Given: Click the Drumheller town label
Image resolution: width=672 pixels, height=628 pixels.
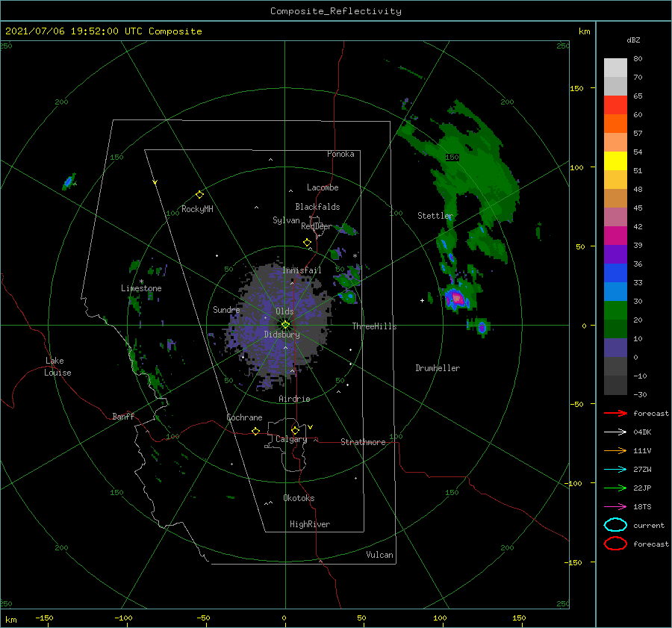Looking at the screenshot, I should (438, 368).
